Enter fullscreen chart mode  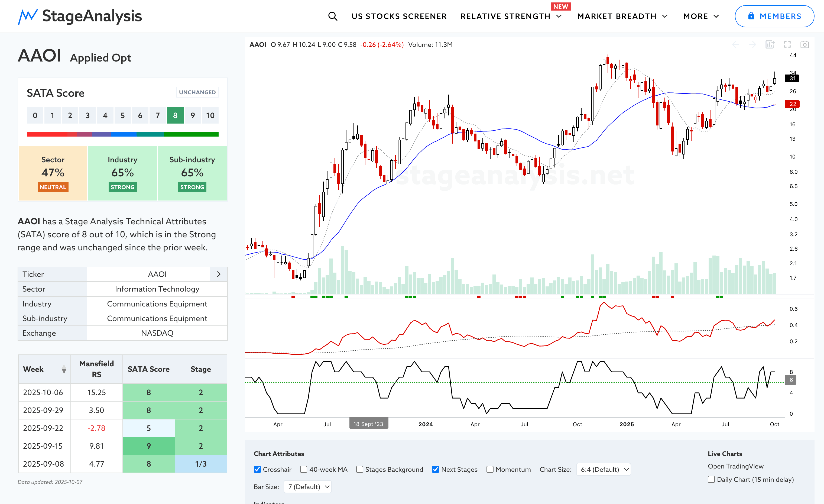point(787,44)
